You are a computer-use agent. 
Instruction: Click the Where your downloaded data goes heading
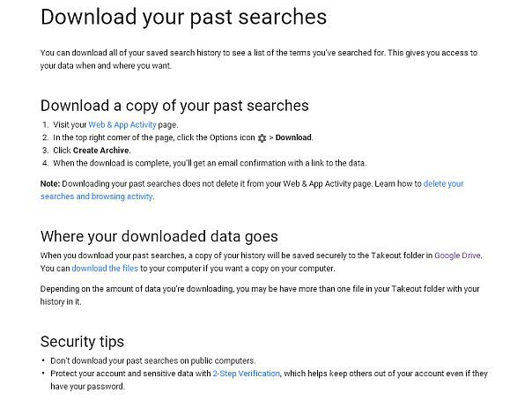(x=159, y=236)
